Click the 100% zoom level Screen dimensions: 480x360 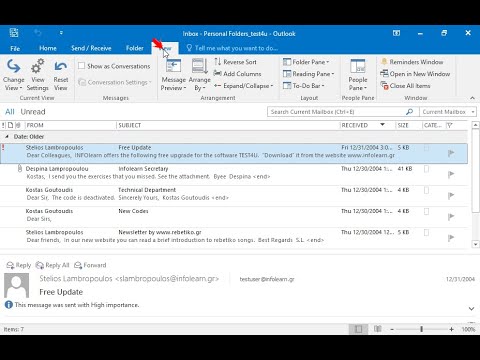(468, 329)
